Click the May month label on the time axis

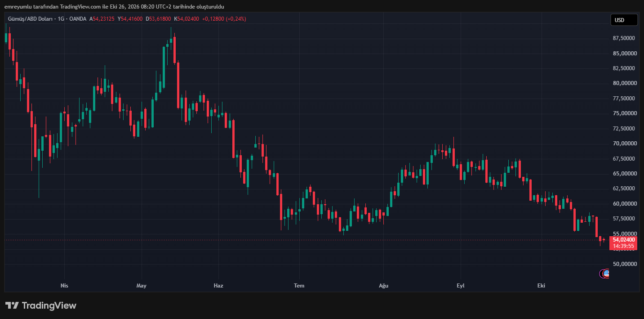(x=142, y=286)
